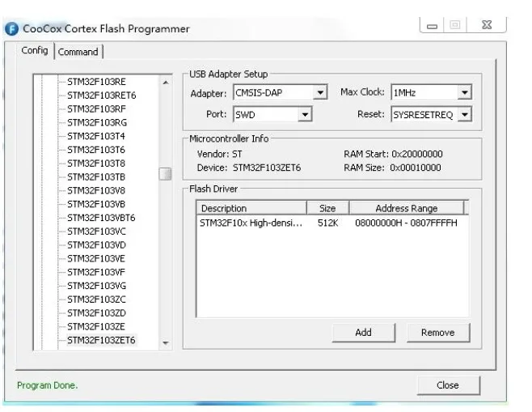This screenshot has width=532, height=412.
Task: Select STM32F103VC in the device tree
Action: [x=96, y=231]
